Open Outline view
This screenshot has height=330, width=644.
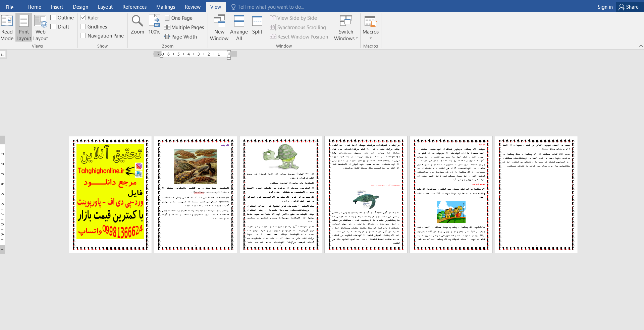(62, 17)
